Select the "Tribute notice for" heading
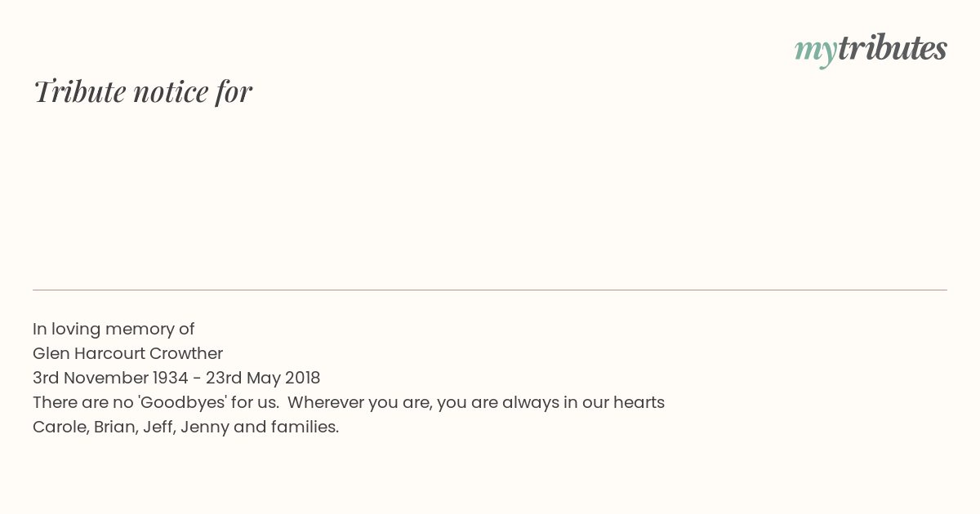 click(143, 91)
